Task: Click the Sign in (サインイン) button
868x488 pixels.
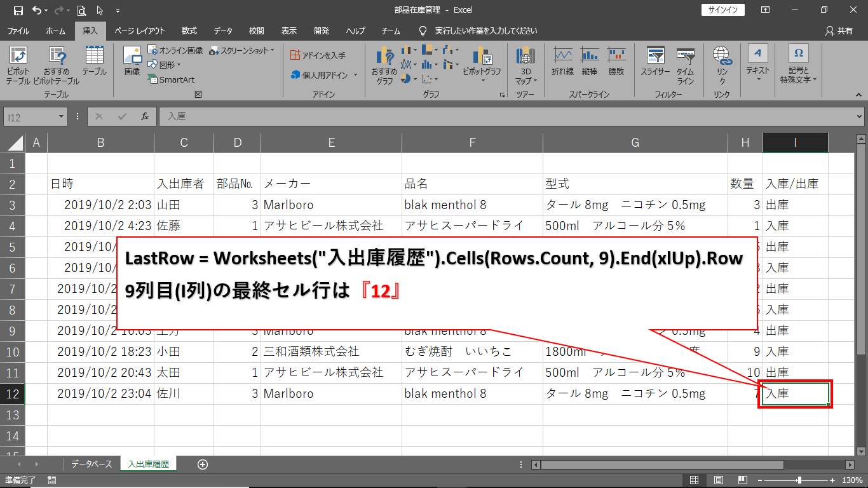Action: [x=723, y=10]
